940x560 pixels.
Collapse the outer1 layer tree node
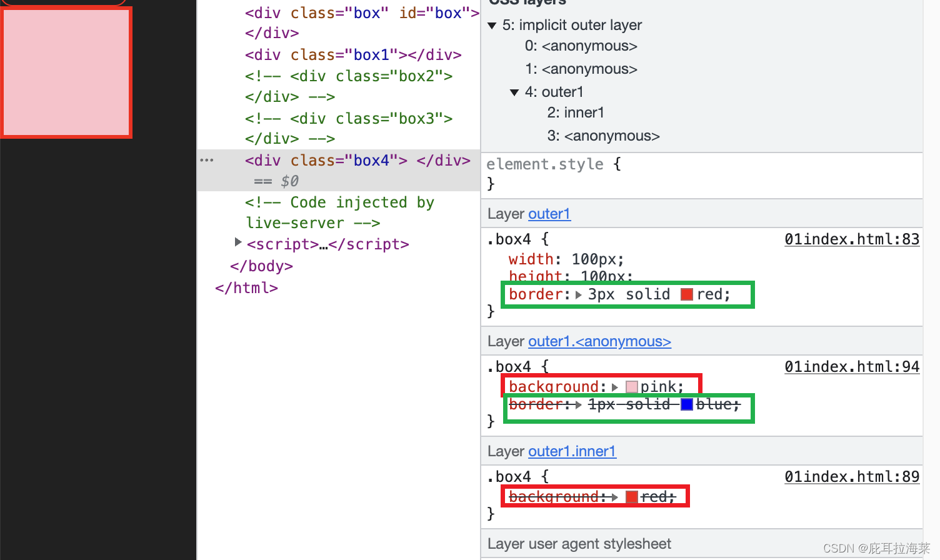[x=514, y=92]
